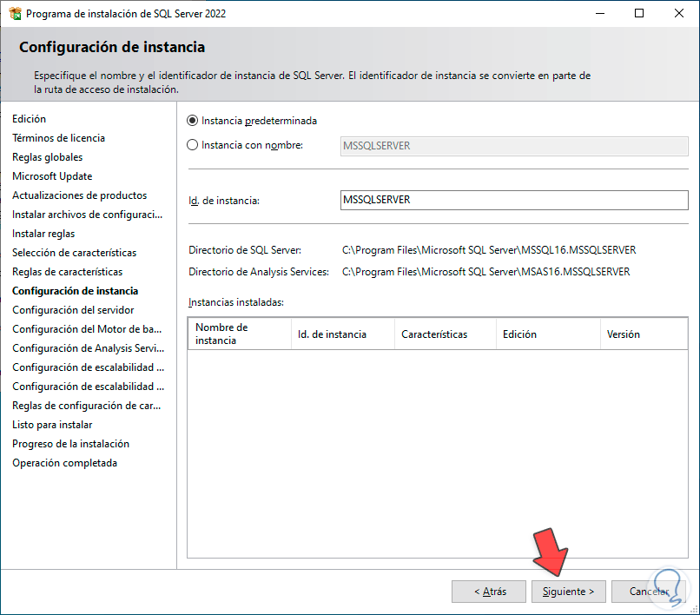Select Reglas de configuración de car... step
The width and height of the screenshot is (700, 615).
click(x=87, y=406)
